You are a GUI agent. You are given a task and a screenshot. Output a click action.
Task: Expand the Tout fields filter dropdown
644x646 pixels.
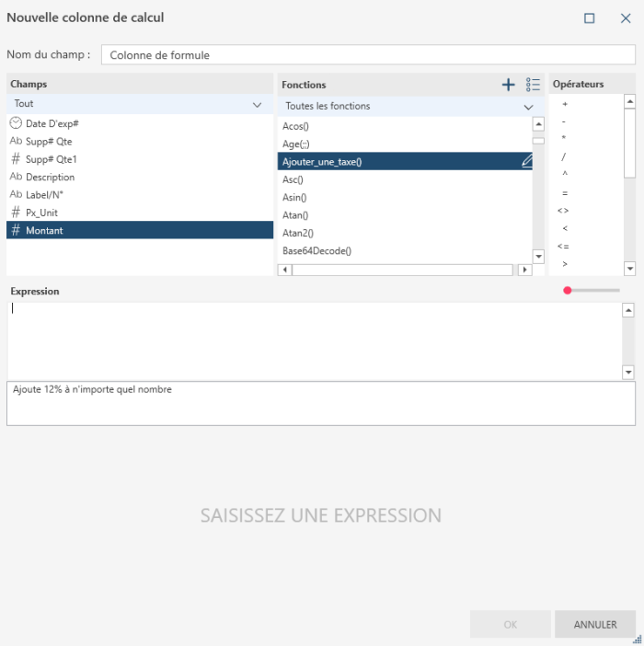[x=257, y=105]
